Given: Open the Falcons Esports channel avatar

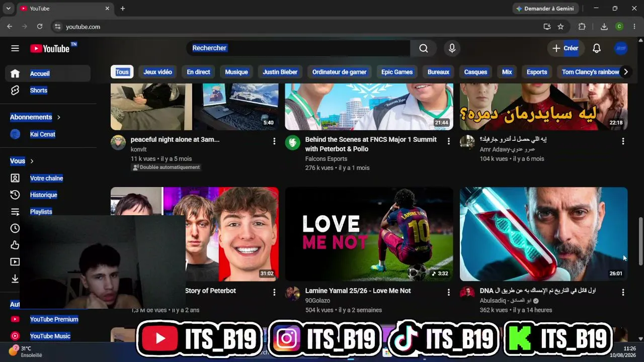Looking at the screenshot, I should point(293,142).
